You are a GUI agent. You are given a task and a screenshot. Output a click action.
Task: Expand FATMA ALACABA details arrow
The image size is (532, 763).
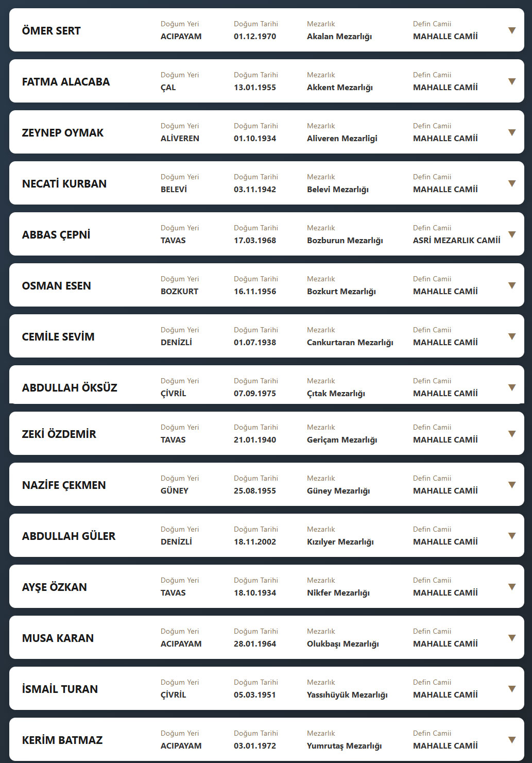(512, 81)
